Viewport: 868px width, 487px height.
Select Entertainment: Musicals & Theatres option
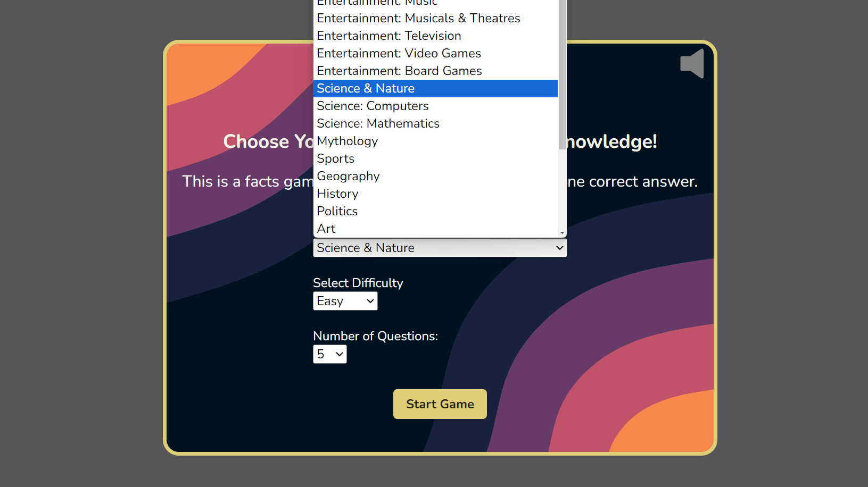[418, 18]
